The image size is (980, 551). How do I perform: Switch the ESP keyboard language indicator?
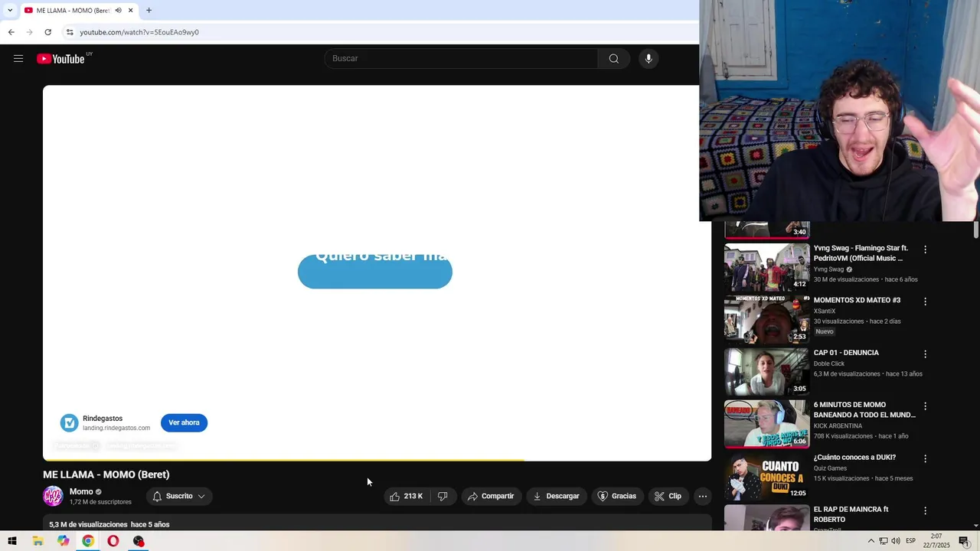click(910, 541)
